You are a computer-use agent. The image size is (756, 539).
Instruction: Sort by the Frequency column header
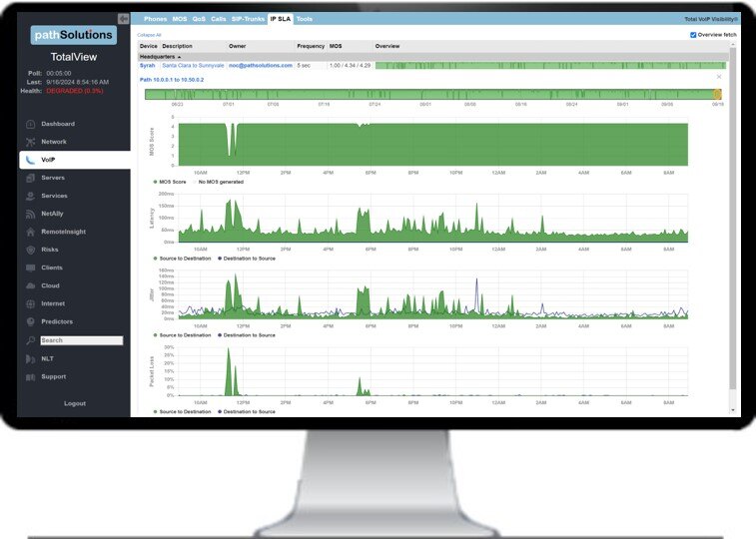(x=310, y=46)
